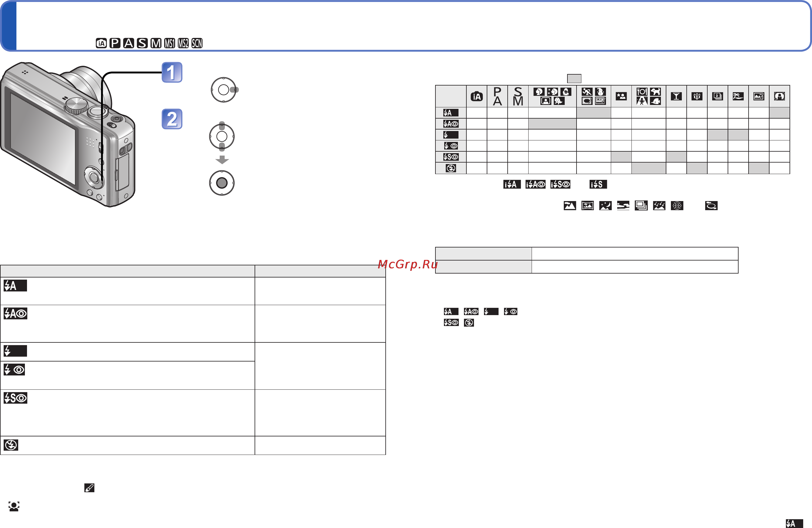The height and width of the screenshot is (528, 812).
Task: Click the cursor button diagram with up/down highlighted
Action: coord(222,136)
